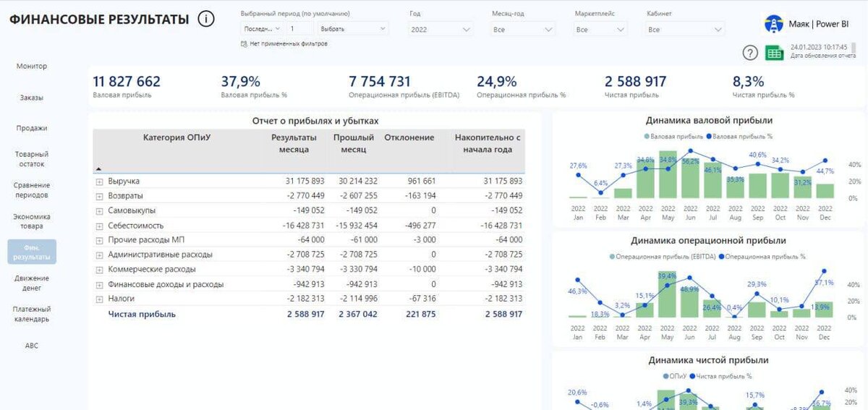Screen dimensions: 868x410
Task: Click the green spreadsheet export icon
Action: click(x=775, y=53)
